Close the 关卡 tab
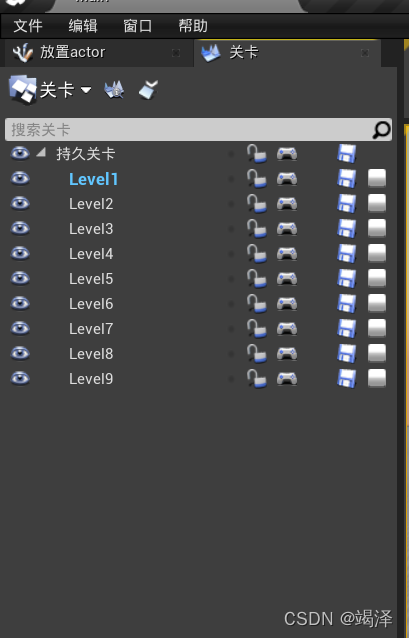Viewport: 409px width, 638px height. tap(365, 52)
